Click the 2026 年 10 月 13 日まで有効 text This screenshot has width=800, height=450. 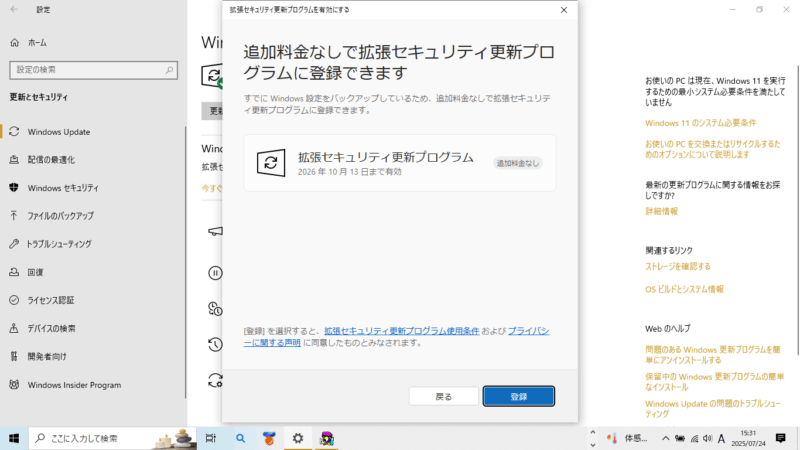click(x=349, y=172)
